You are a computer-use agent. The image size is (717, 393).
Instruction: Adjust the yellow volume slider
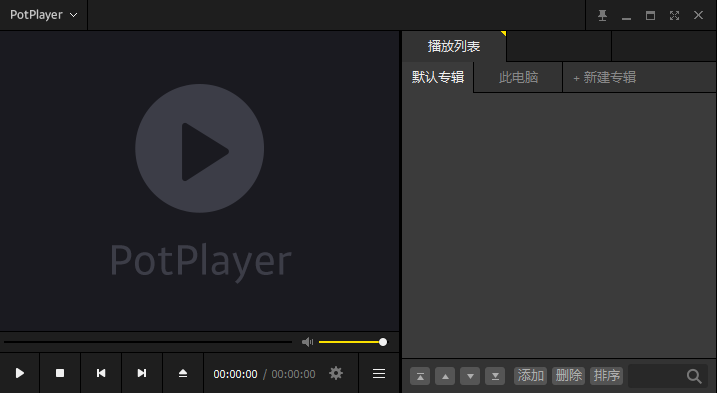[353, 342]
